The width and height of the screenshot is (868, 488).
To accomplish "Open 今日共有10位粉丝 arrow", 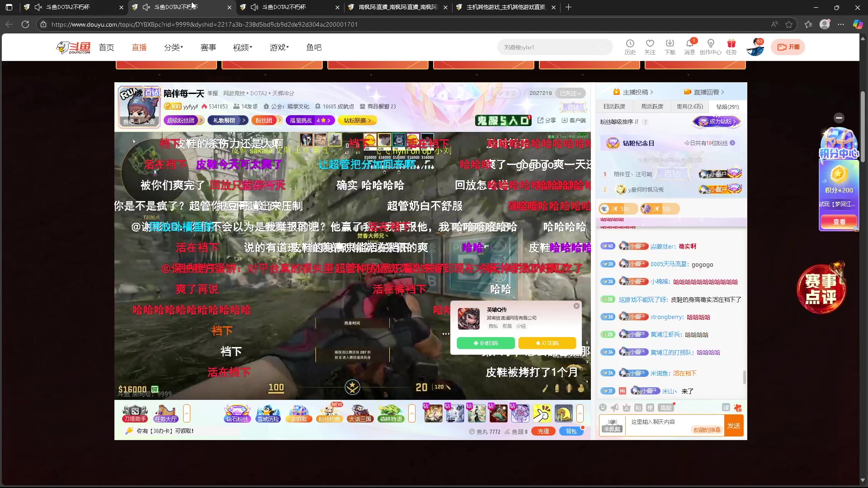I will [x=732, y=143].
